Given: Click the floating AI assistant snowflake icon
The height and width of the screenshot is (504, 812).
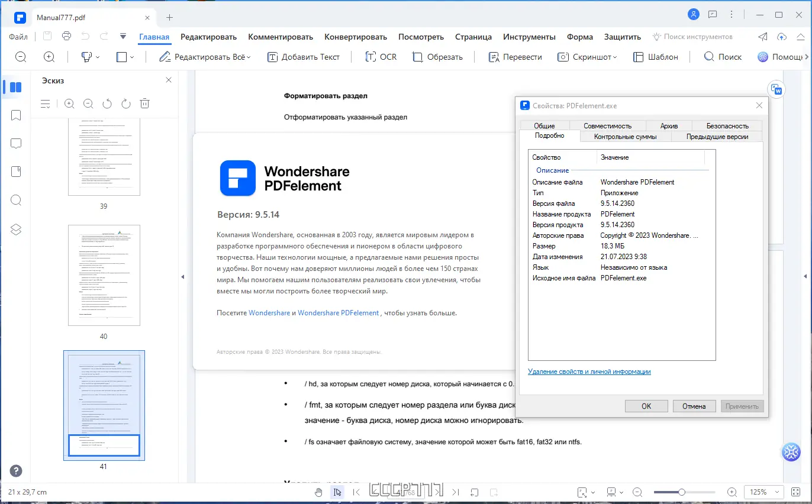Looking at the screenshot, I should [x=791, y=452].
